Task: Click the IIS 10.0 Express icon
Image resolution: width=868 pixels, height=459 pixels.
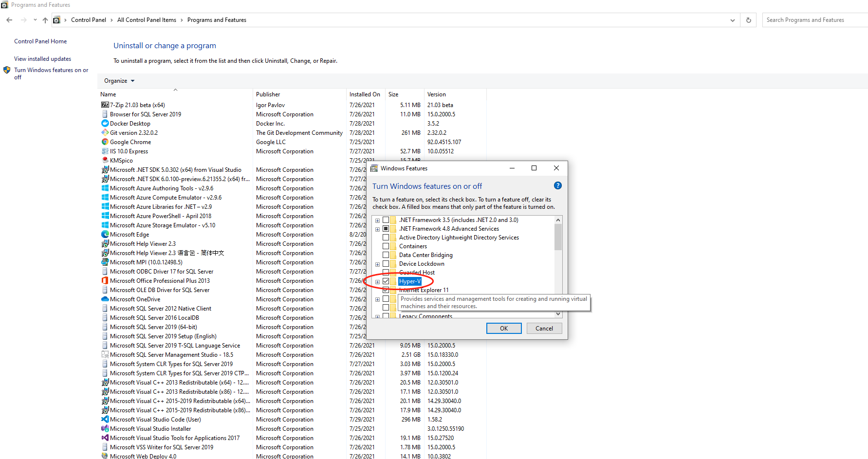Action: [x=105, y=151]
